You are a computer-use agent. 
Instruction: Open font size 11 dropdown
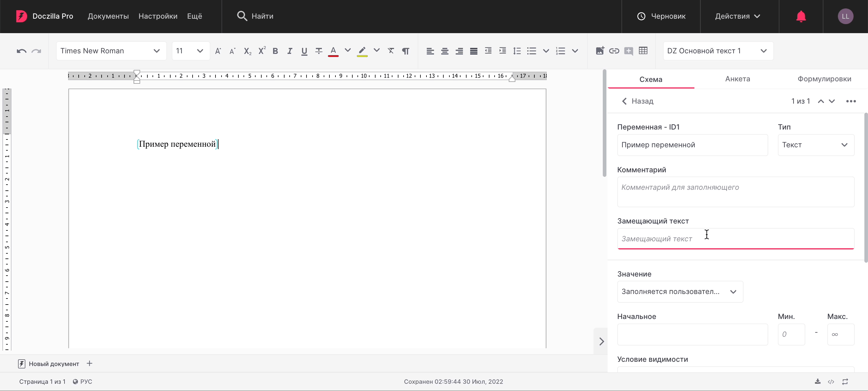[x=191, y=51]
